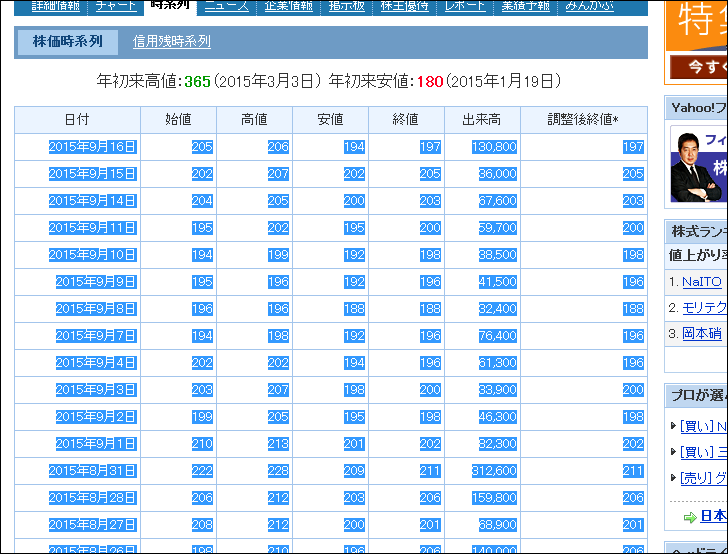Click the green arrow icon beside 日本
Viewport: 728px width, 554px height.
pyautogui.click(x=690, y=517)
